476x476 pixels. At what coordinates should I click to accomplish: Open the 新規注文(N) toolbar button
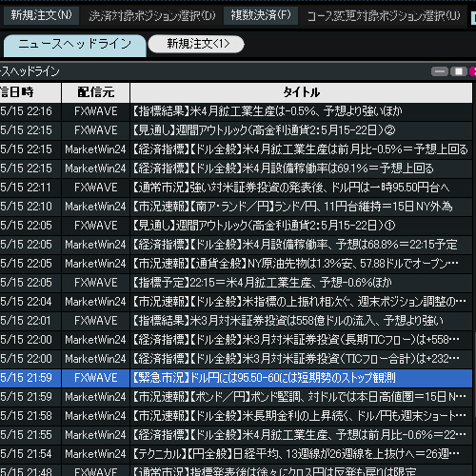click(41, 15)
